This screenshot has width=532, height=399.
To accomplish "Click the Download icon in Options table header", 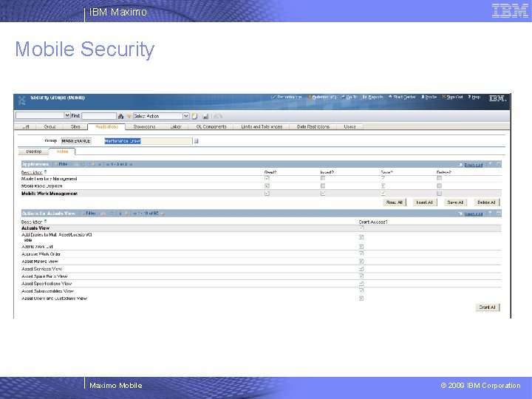I will tap(460, 214).
